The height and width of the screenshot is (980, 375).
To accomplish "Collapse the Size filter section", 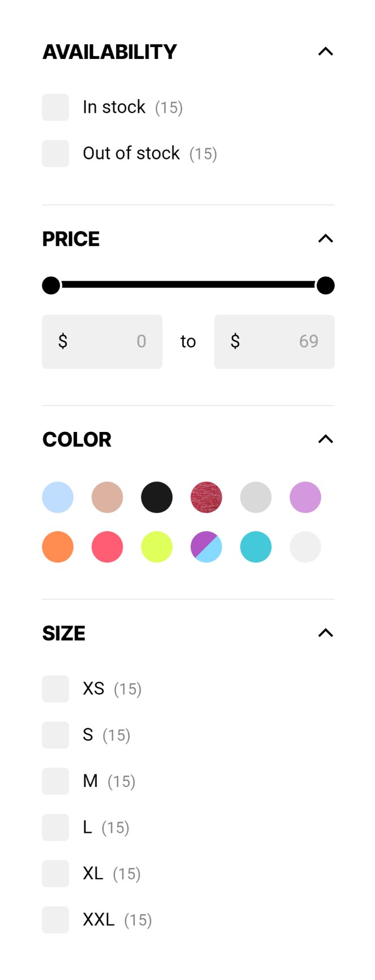I will coord(325,633).
